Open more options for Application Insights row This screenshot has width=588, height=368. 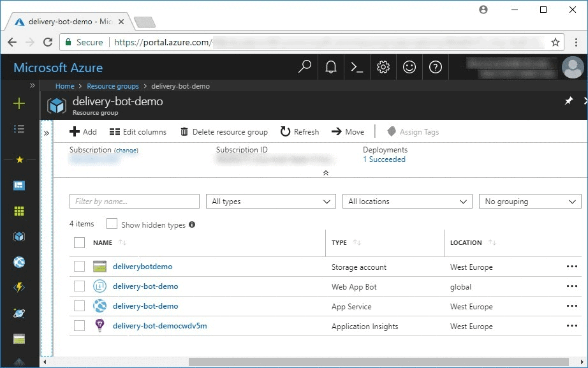click(572, 326)
